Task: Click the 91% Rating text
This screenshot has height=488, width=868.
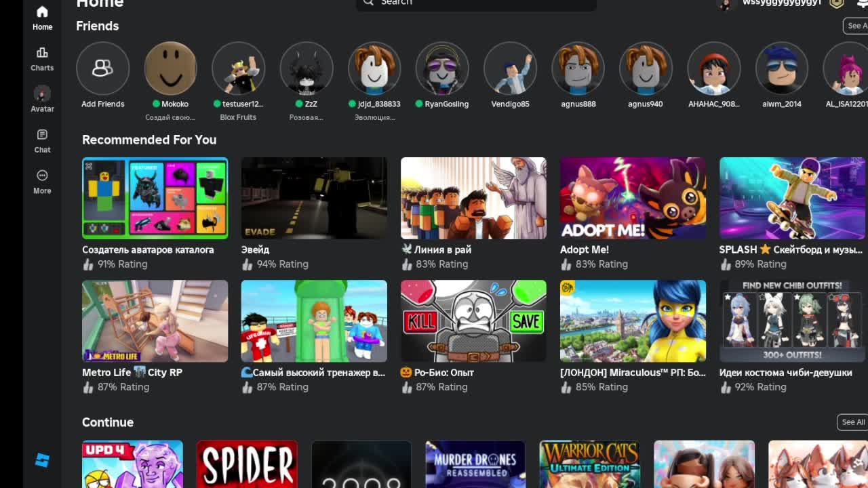Action: point(123,264)
